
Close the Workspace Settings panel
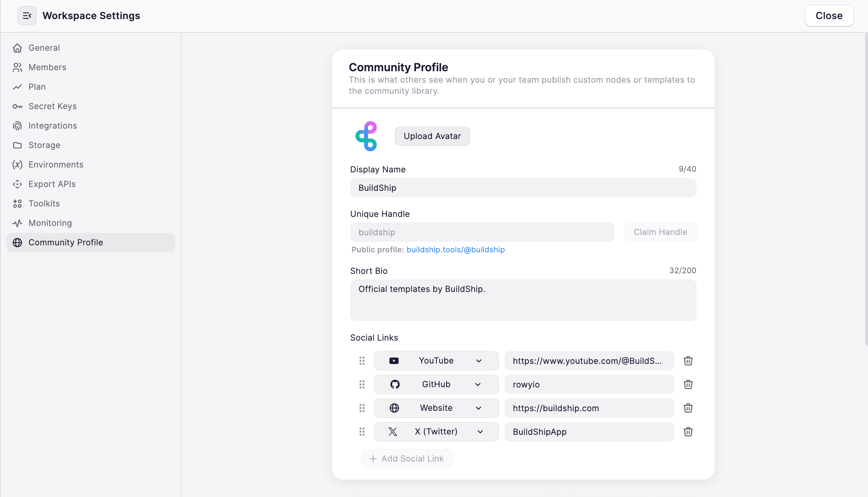pyautogui.click(x=829, y=16)
